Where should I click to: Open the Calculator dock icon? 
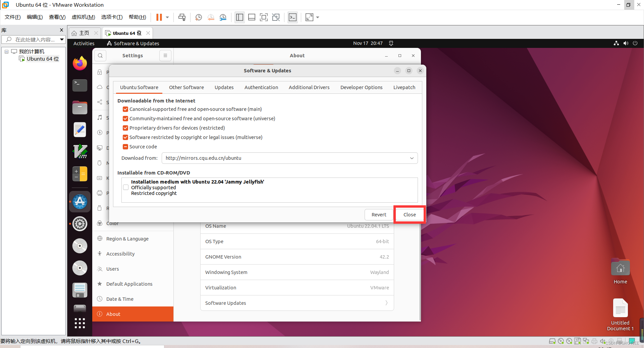[80, 174]
